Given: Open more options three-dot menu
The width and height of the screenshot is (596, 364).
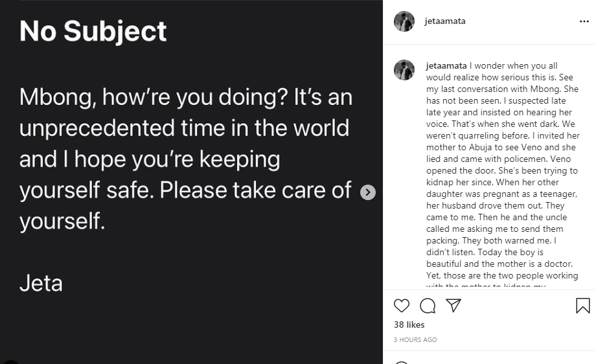Looking at the screenshot, I should click(x=584, y=21).
